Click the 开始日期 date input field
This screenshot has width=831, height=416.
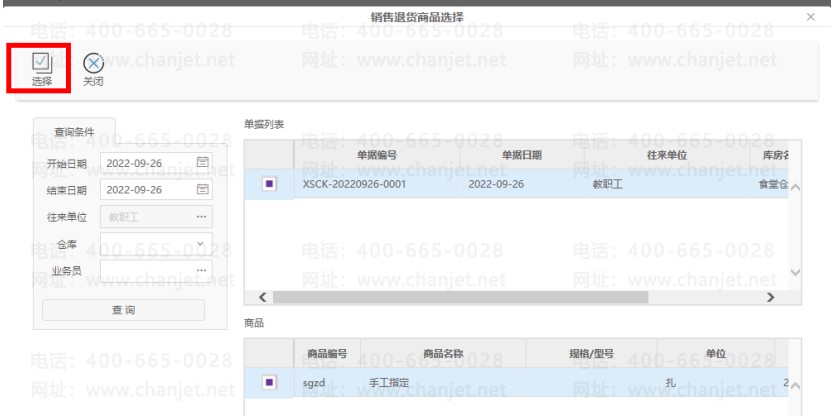146,162
